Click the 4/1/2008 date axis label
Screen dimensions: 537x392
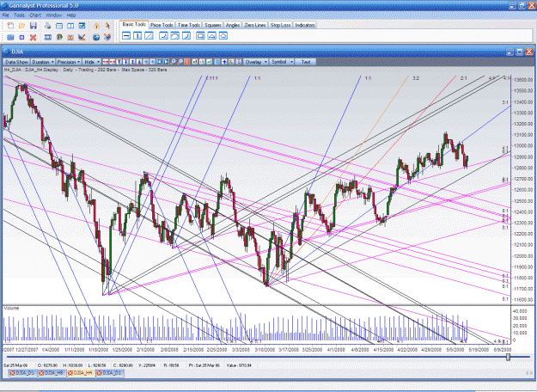tap(336, 350)
